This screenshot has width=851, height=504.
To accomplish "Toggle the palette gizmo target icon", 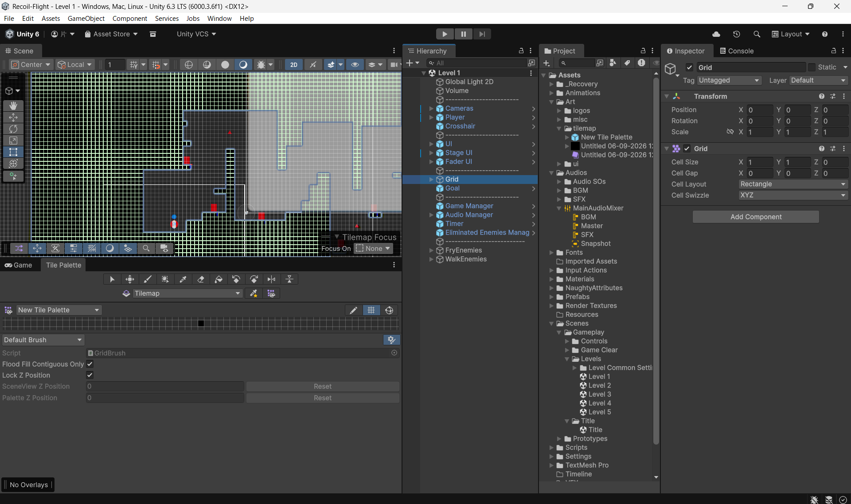I will 389,310.
